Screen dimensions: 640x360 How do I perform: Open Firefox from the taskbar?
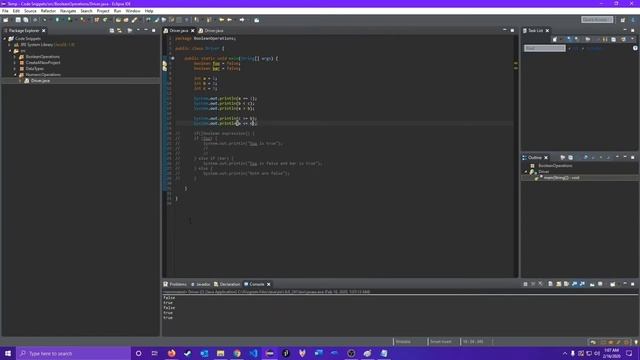pyautogui.click(x=171, y=353)
